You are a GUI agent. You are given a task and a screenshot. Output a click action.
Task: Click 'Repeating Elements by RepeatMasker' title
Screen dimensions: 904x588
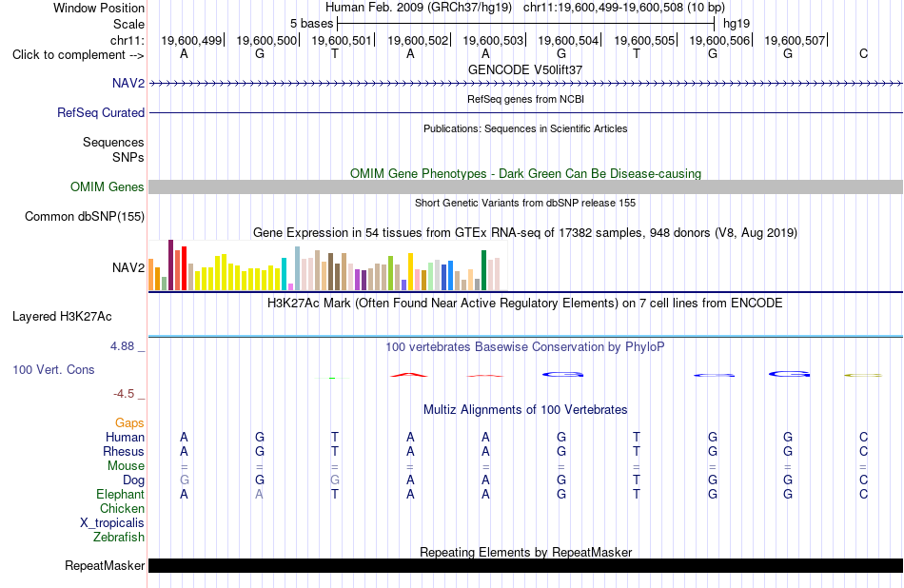point(525,552)
